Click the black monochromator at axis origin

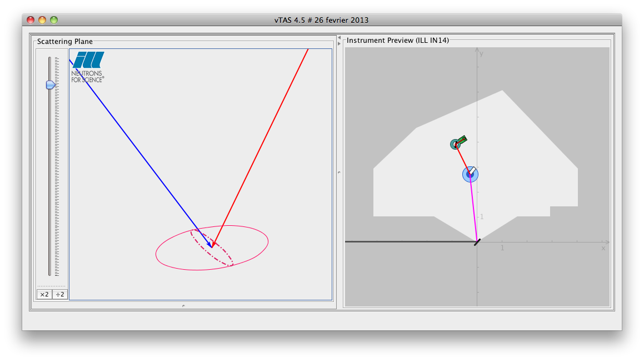[477, 241]
